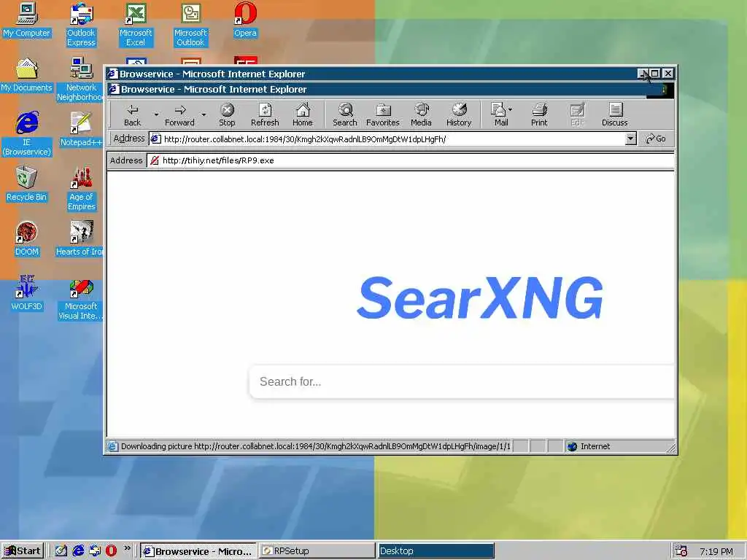Expand quick launch overflow chevron
This screenshot has width=747, height=560.
[x=127, y=548]
